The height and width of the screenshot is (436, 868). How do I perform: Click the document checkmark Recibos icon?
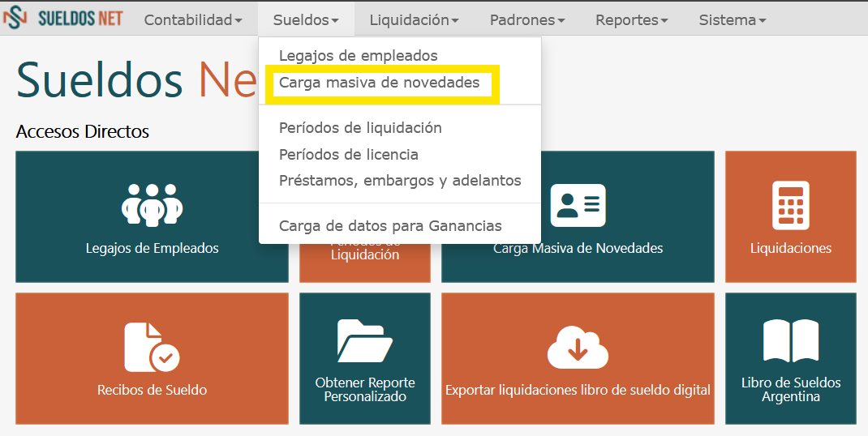(x=152, y=346)
